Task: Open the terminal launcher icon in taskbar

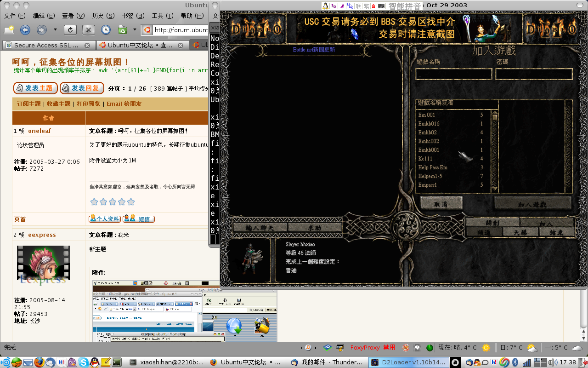Action: (x=117, y=362)
